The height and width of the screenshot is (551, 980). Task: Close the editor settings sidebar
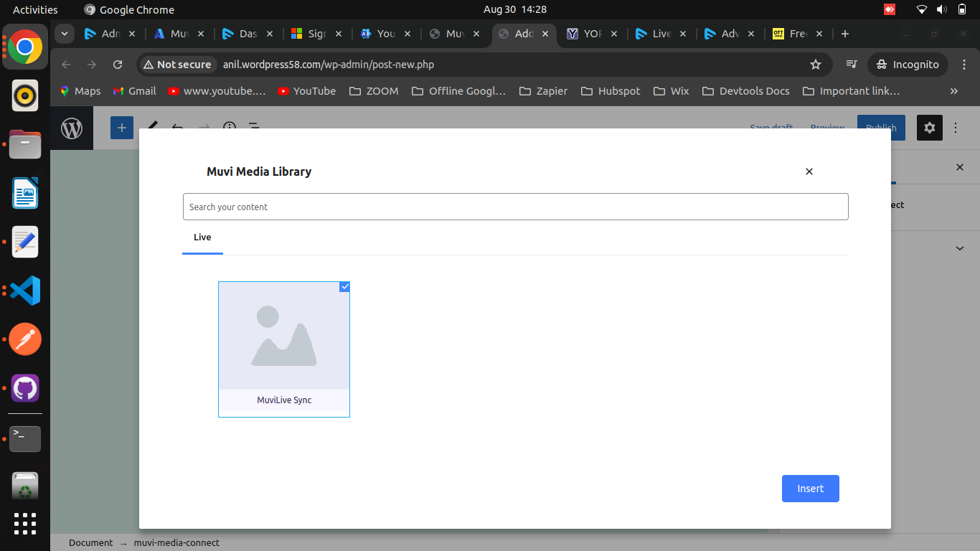(960, 167)
